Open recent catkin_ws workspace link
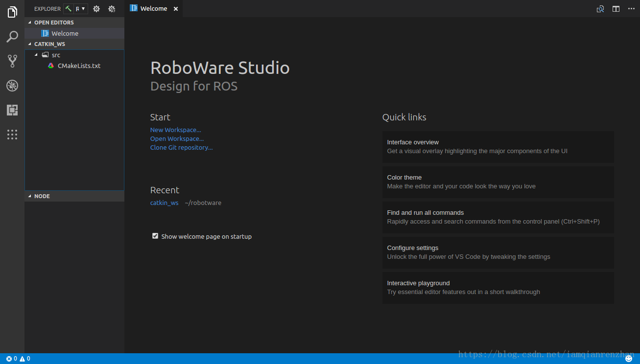 pos(164,203)
